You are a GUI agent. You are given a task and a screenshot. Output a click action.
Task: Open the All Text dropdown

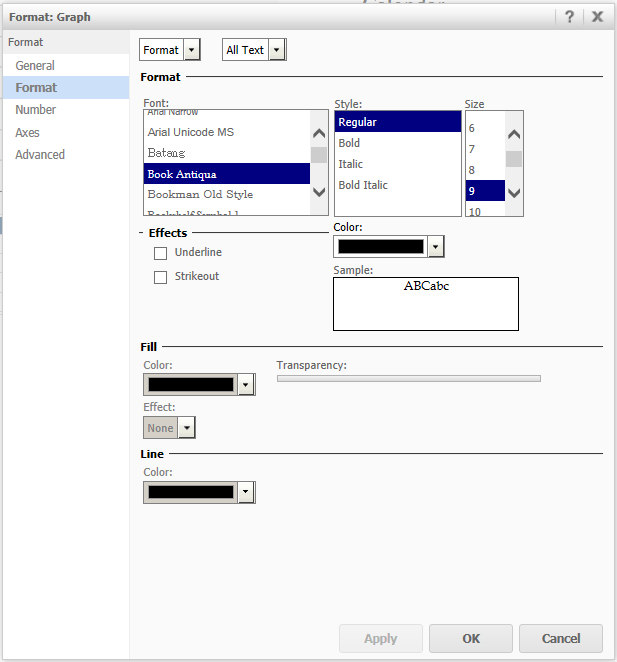[277, 50]
